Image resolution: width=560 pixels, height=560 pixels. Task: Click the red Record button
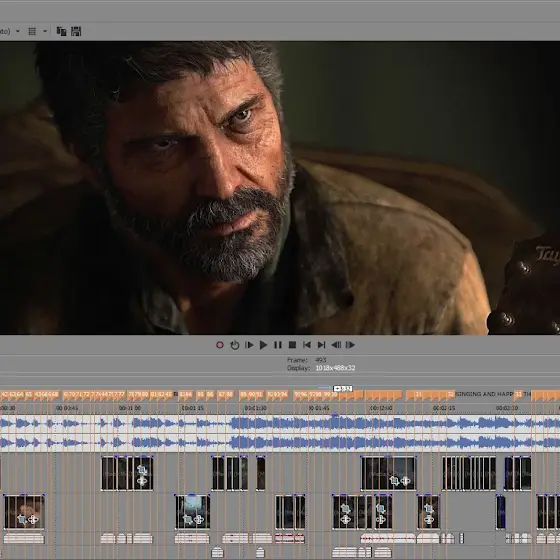pyautogui.click(x=220, y=345)
